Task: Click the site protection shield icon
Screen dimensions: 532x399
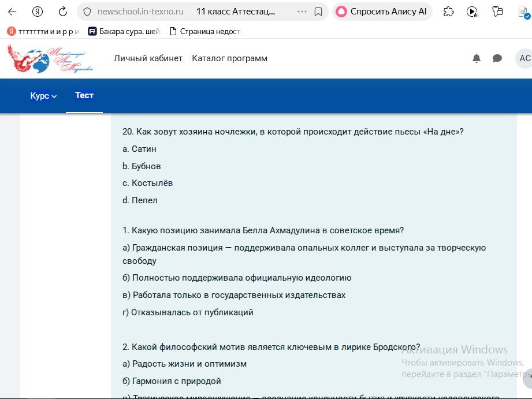Action: [x=87, y=12]
